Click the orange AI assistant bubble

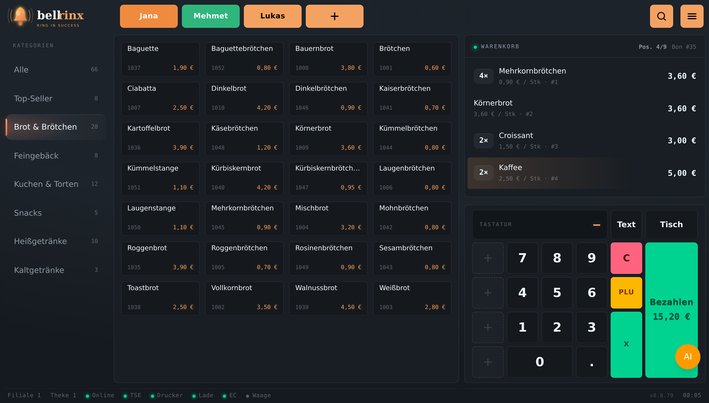[687, 356]
